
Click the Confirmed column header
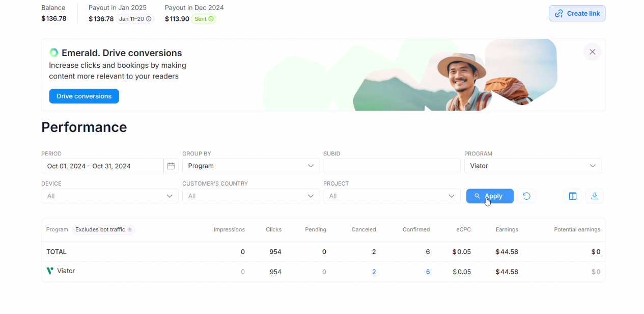[416, 230]
